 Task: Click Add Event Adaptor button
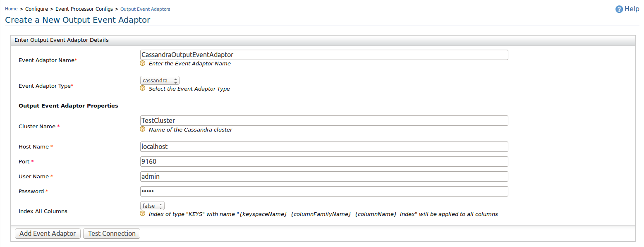[x=47, y=233]
